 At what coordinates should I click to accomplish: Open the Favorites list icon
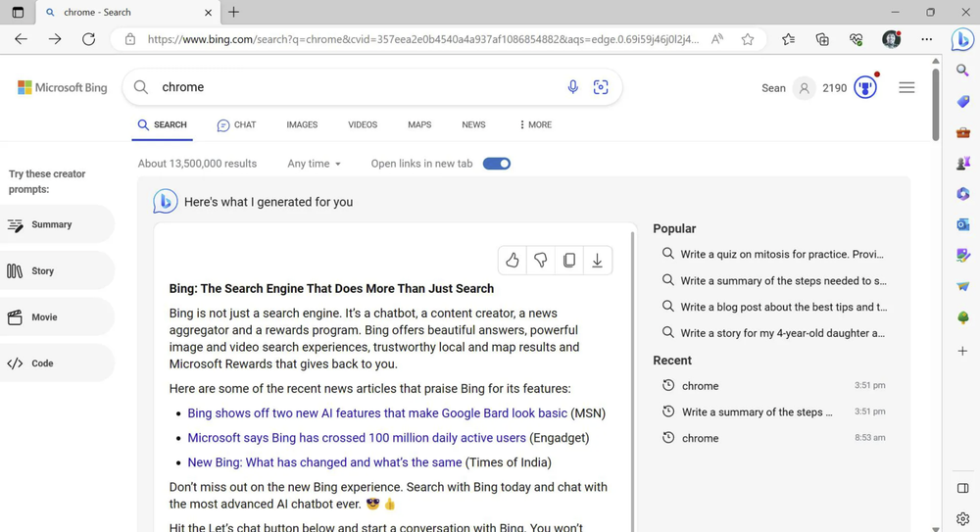(x=789, y=39)
